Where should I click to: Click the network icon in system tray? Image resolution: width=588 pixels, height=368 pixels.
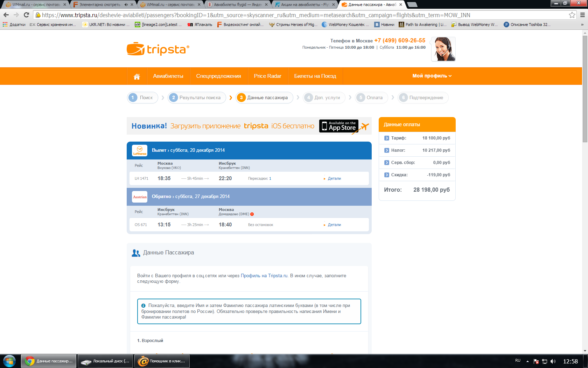[x=545, y=361]
